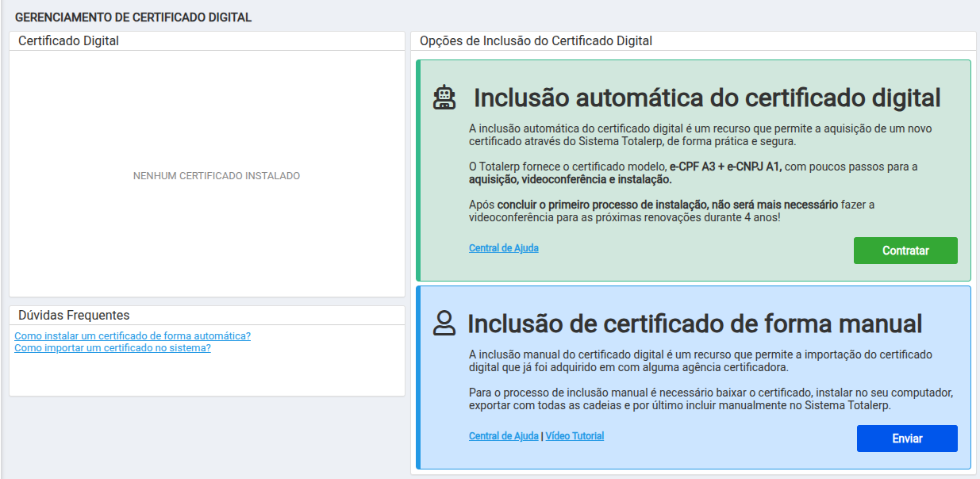
Task: Click the Enviar blue button
Action: click(x=907, y=439)
